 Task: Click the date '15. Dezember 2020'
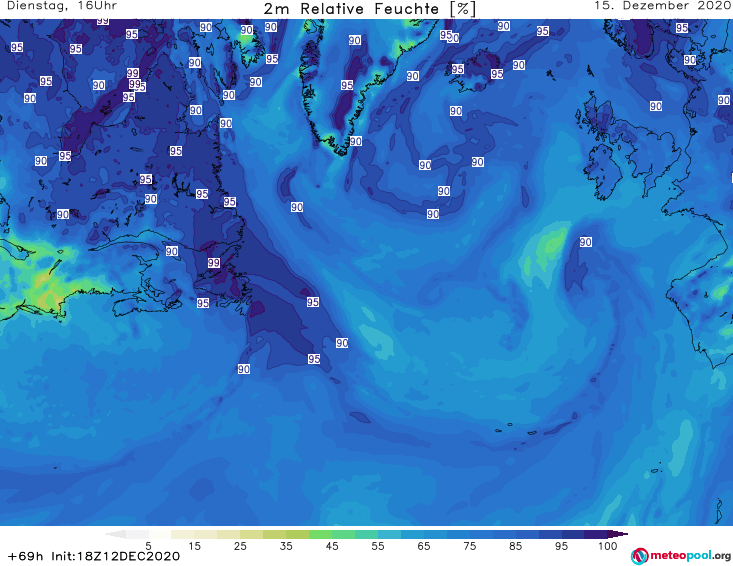[x=662, y=6]
